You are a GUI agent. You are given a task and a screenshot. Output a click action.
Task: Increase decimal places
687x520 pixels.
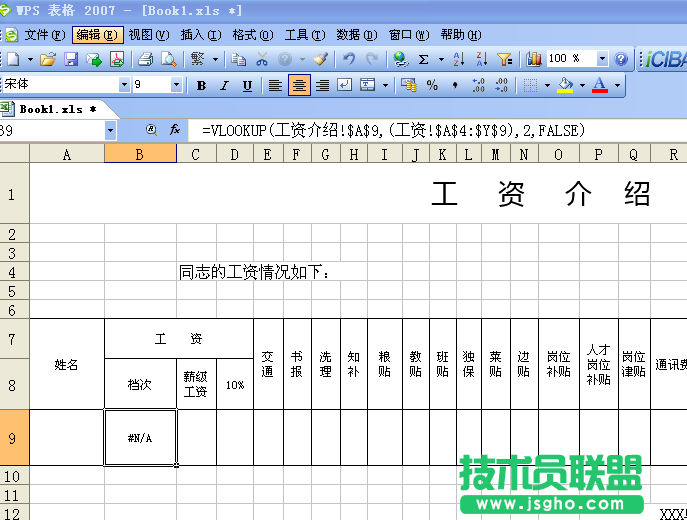tap(478, 85)
